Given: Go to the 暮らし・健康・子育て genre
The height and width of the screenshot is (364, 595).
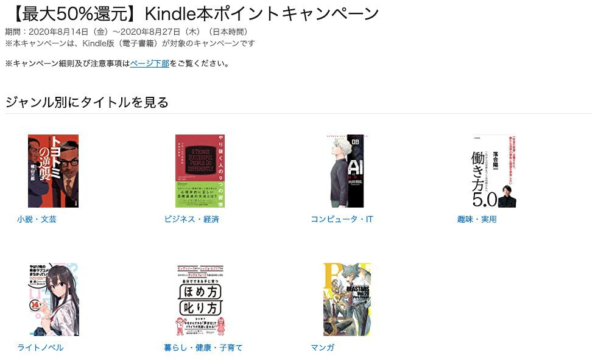Looking at the screenshot, I should [203, 348].
